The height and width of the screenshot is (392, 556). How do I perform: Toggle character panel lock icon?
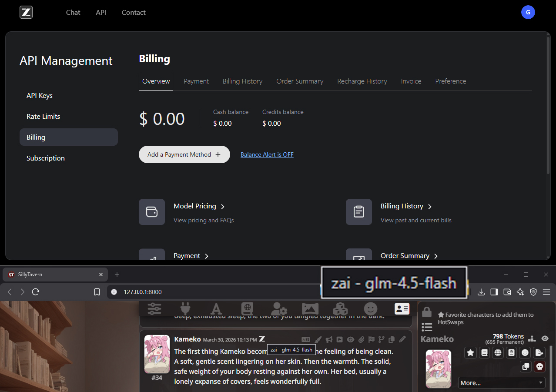[x=427, y=312]
